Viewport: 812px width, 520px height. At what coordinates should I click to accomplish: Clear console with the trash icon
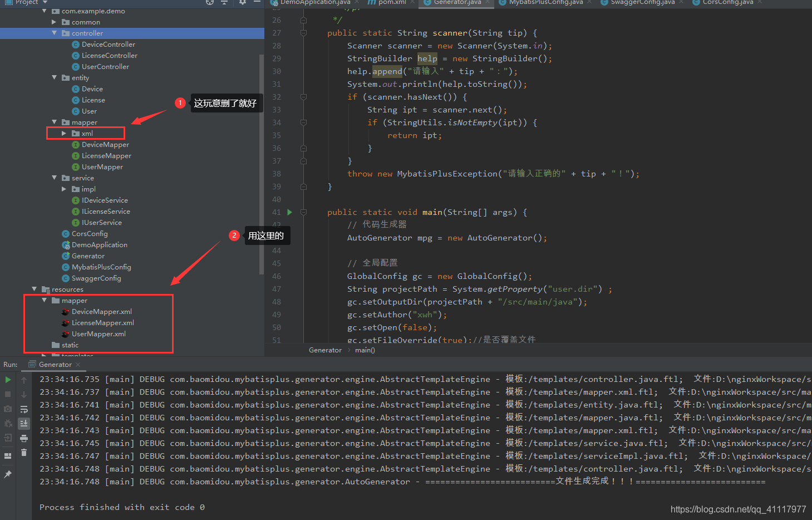click(x=24, y=452)
